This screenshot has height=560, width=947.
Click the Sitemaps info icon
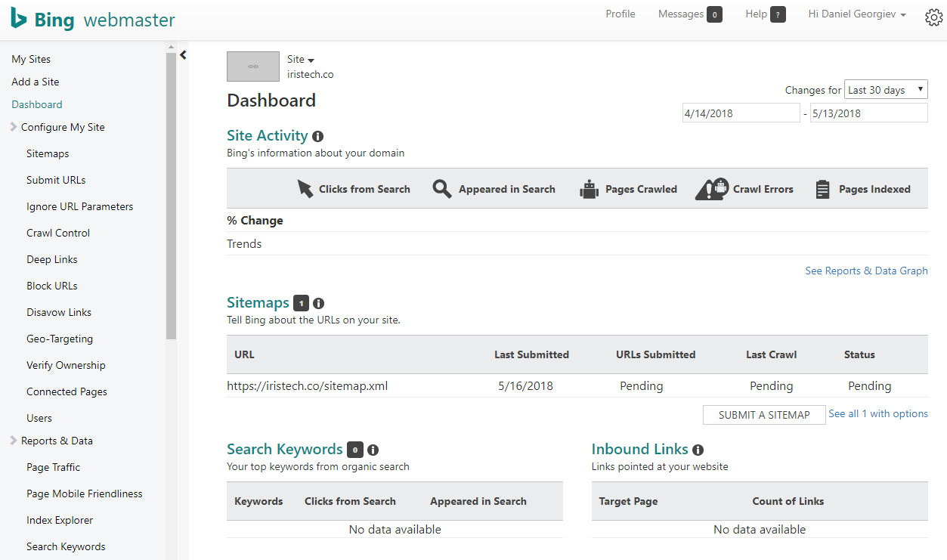click(x=318, y=304)
